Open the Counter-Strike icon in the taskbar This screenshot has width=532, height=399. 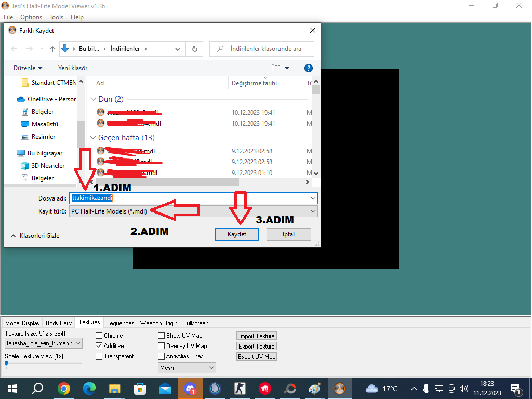click(240, 389)
